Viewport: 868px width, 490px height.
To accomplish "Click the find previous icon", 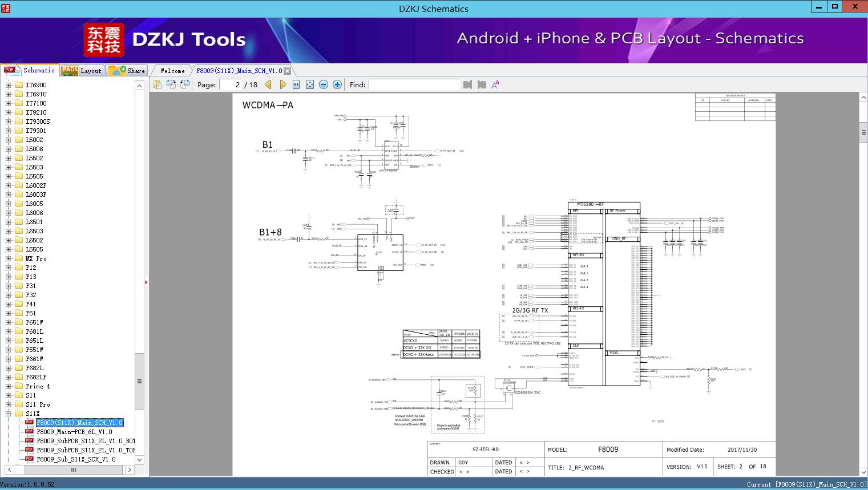I will 468,84.
